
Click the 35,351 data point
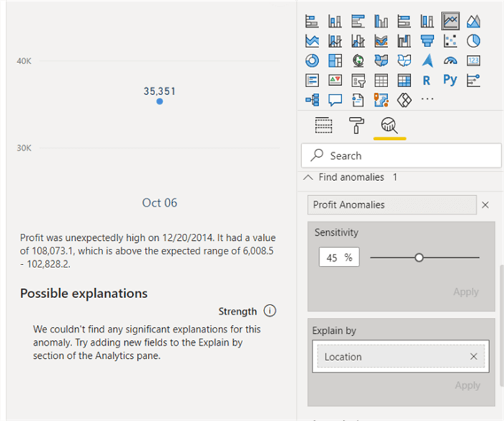click(159, 101)
